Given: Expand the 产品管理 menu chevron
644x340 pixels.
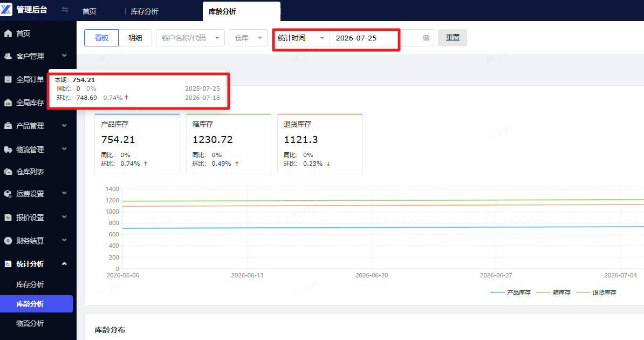Looking at the screenshot, I should [x=64, y=125].
